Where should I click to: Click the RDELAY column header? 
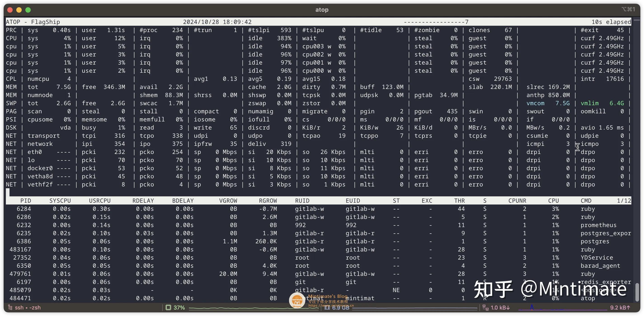pyautogui.click(x=143, y=201)
